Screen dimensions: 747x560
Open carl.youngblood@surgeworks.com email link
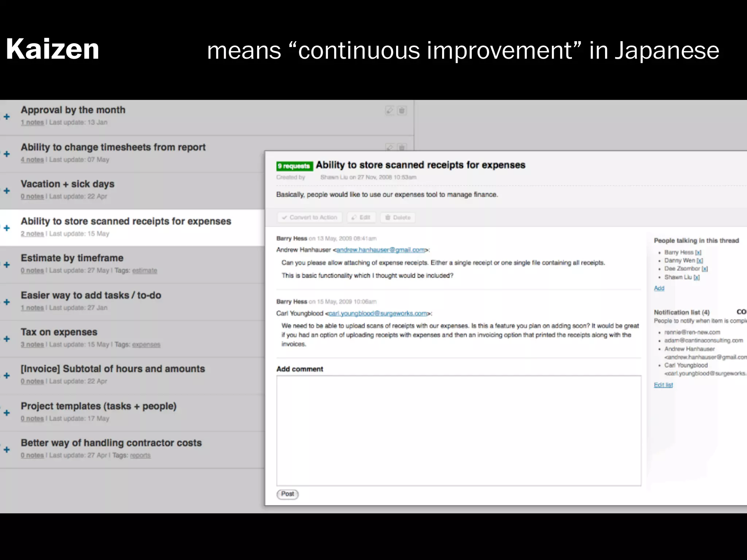(x=378, y=313)
